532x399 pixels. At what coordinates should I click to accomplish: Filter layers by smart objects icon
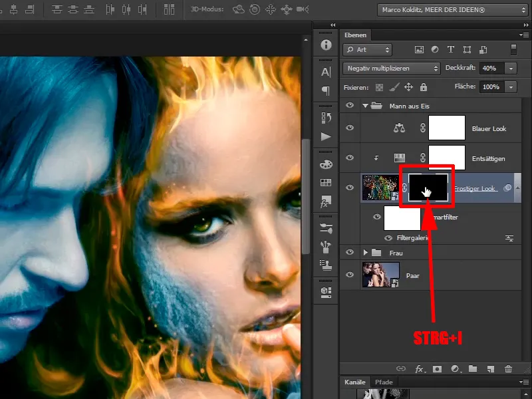(483, 50)
